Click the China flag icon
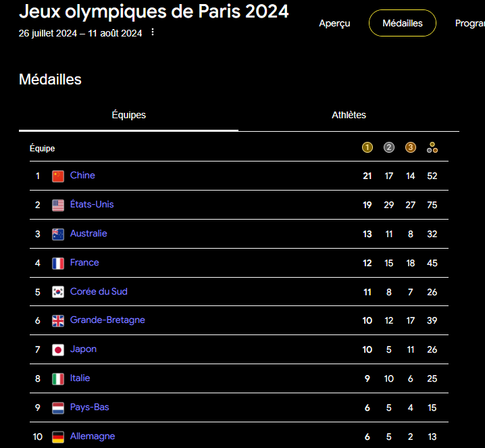485x448 pixels. pos(58,176)
